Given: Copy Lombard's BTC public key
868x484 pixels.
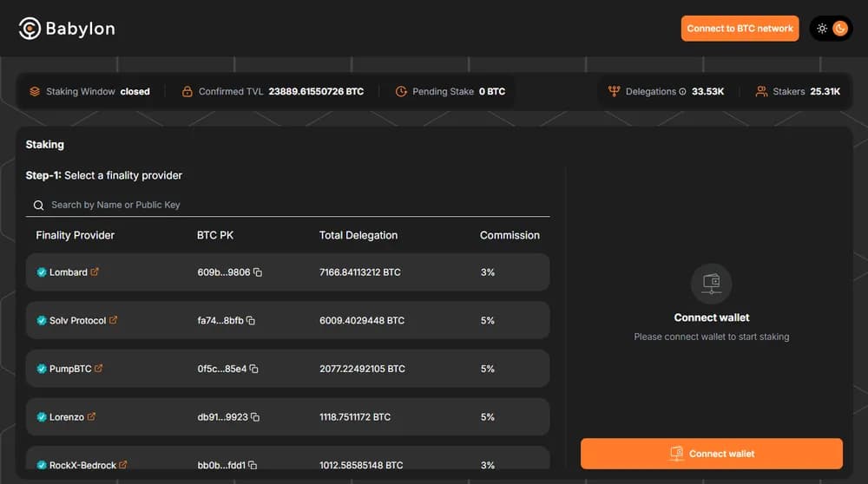Looking at the screenshot, I should click(258, 272).
